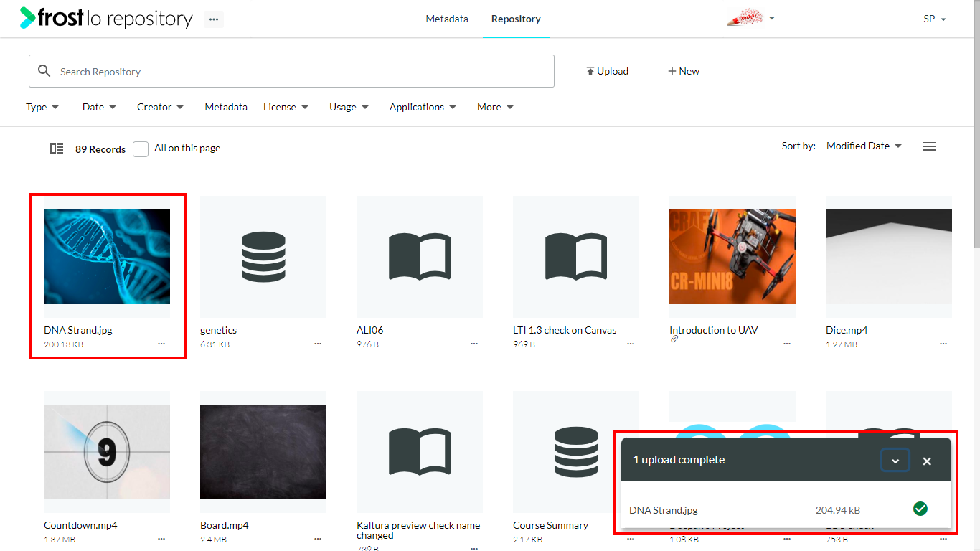Open the hamburger view options menu
This screenshot has height=551, width=980.
[930, 146]
